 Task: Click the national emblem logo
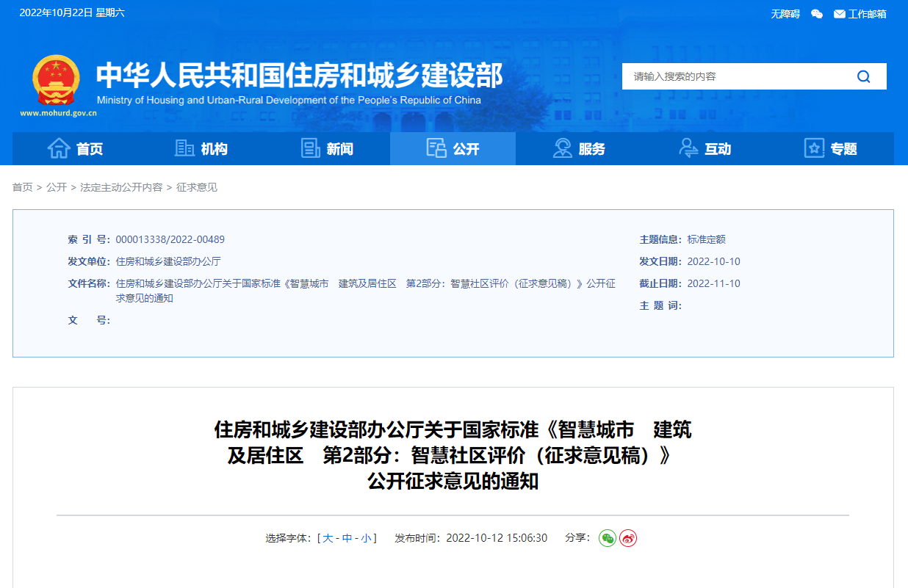[x=56, y=79]
